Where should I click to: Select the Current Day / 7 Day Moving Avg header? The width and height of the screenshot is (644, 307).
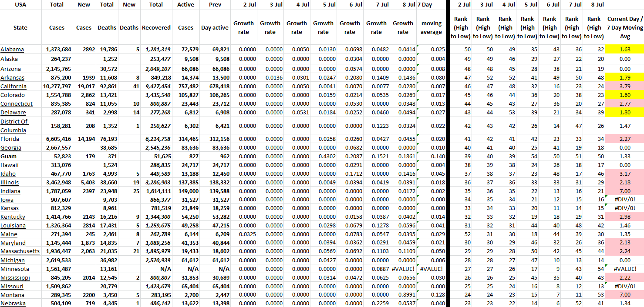click(625, 27)
